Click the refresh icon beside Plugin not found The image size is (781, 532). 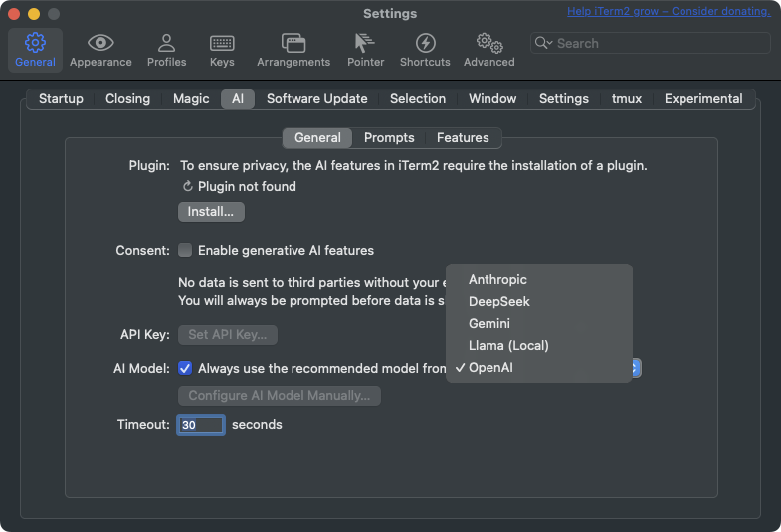(x=187, y=186)
